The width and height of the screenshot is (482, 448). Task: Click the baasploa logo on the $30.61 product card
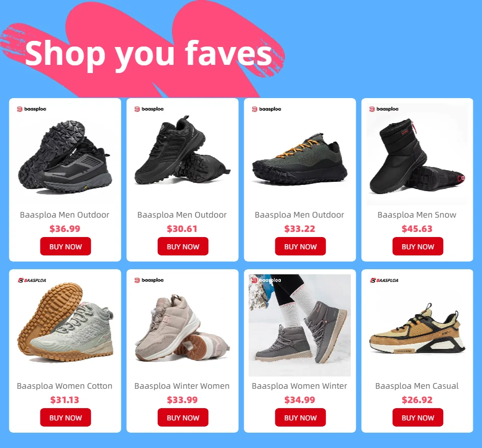[149, 109]
